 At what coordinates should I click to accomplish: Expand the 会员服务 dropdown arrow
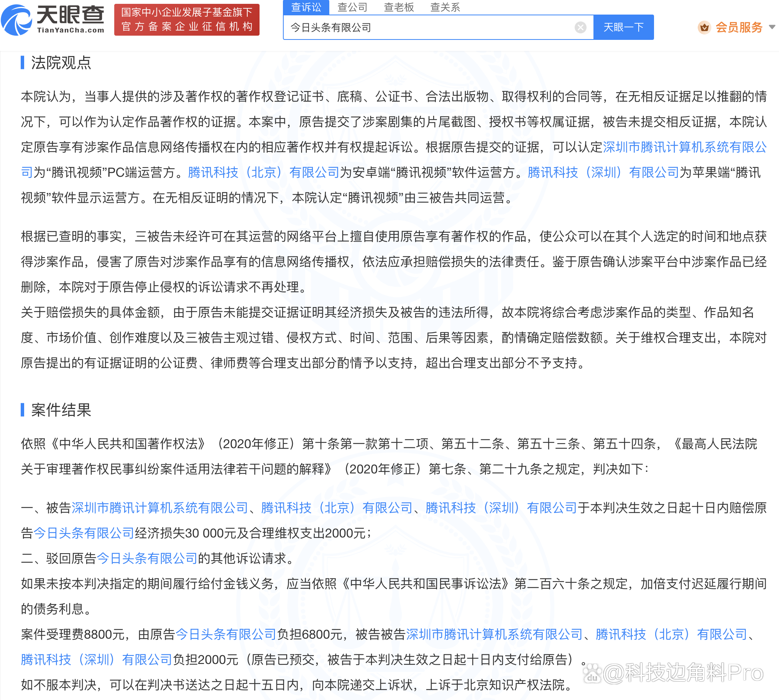771,27
